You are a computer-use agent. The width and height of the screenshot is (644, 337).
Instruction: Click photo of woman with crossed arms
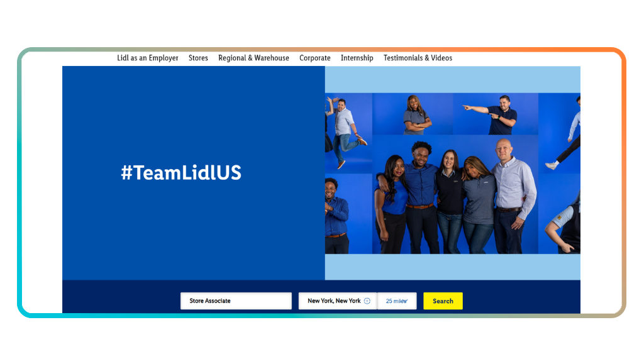413,114
